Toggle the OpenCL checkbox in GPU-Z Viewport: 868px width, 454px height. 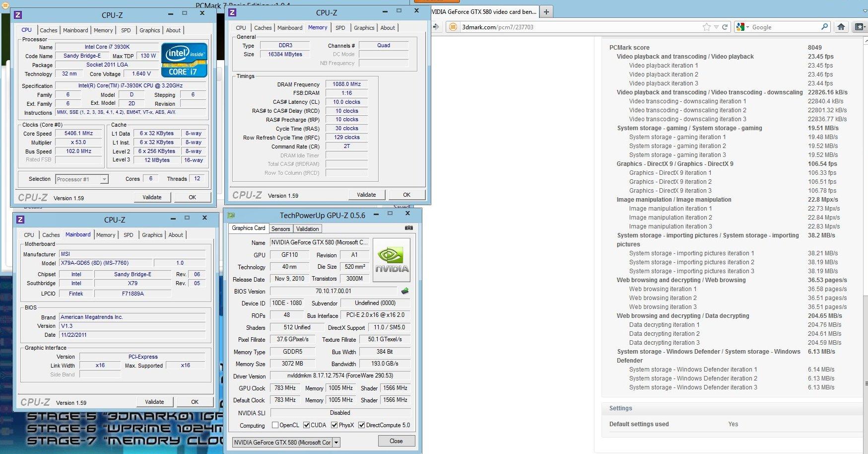[275, 425]
